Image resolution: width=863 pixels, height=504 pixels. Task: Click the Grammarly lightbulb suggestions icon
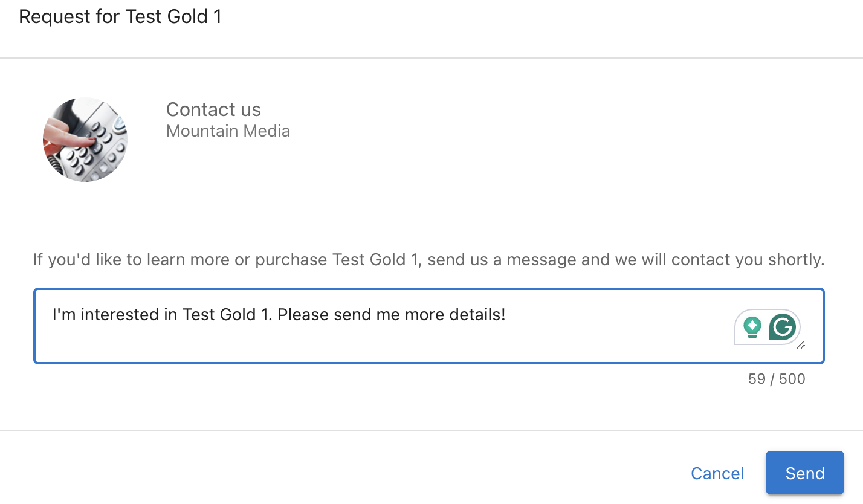tap(752, 327)
